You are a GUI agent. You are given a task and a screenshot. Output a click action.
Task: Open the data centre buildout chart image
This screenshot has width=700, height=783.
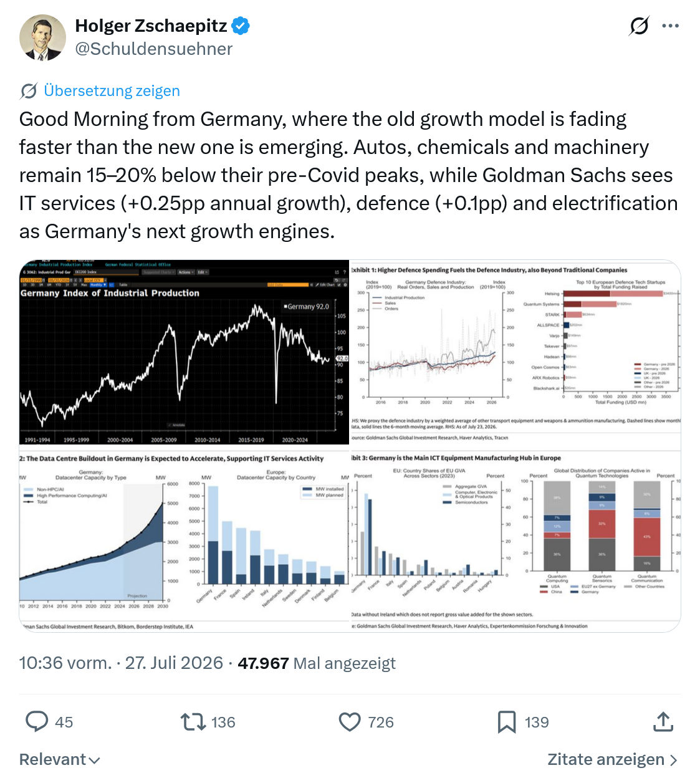(x=184, y=539)
